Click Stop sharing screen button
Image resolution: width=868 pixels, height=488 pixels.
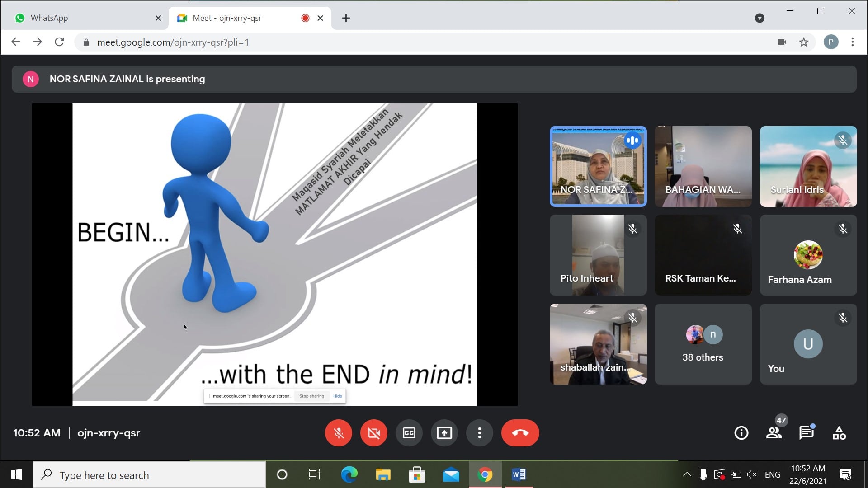pyautogui.click(x=310, y=396)
